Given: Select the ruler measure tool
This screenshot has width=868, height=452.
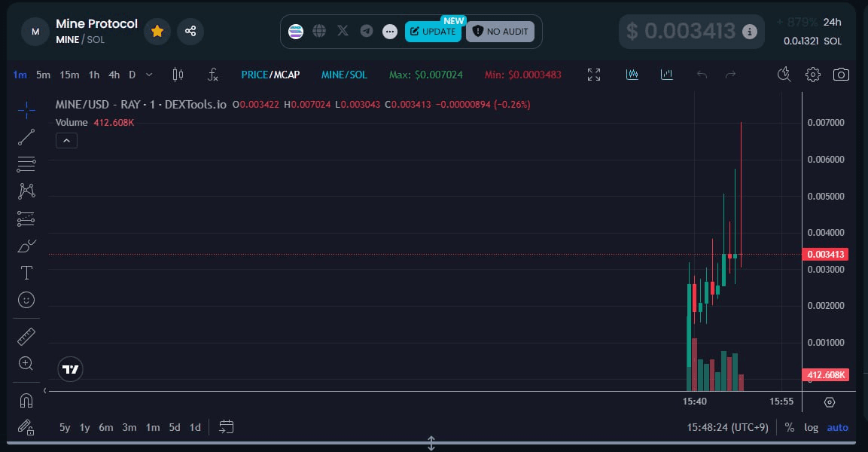Looking at the screenshot, I should coord(26,336).
